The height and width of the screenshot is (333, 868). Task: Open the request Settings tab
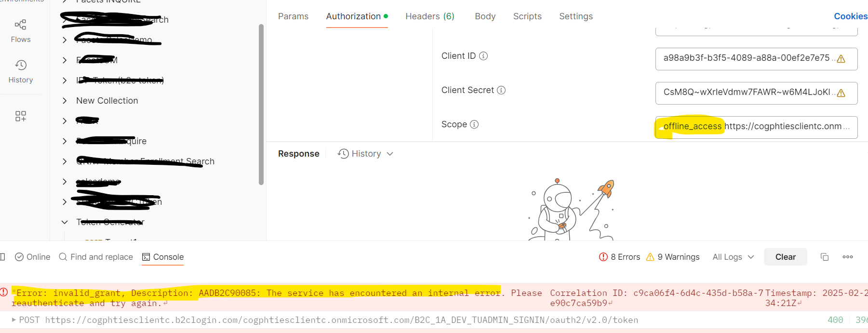576,16
